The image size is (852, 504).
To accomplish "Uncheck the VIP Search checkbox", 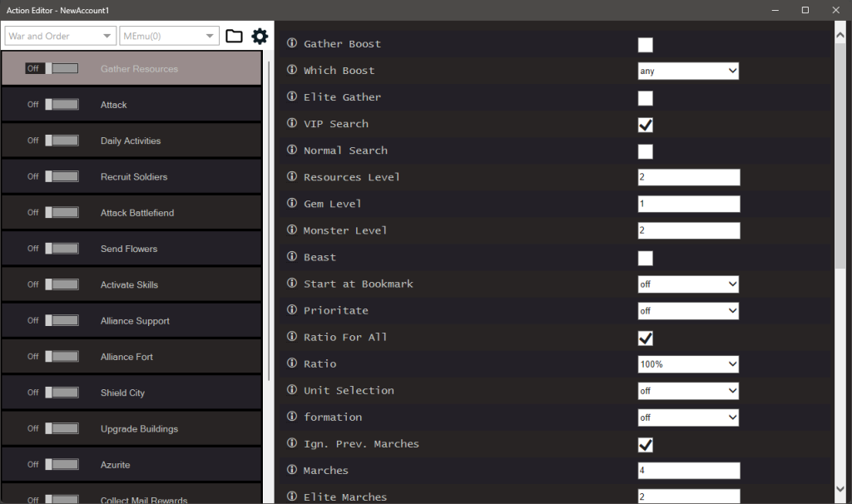I will pos(645,124).
